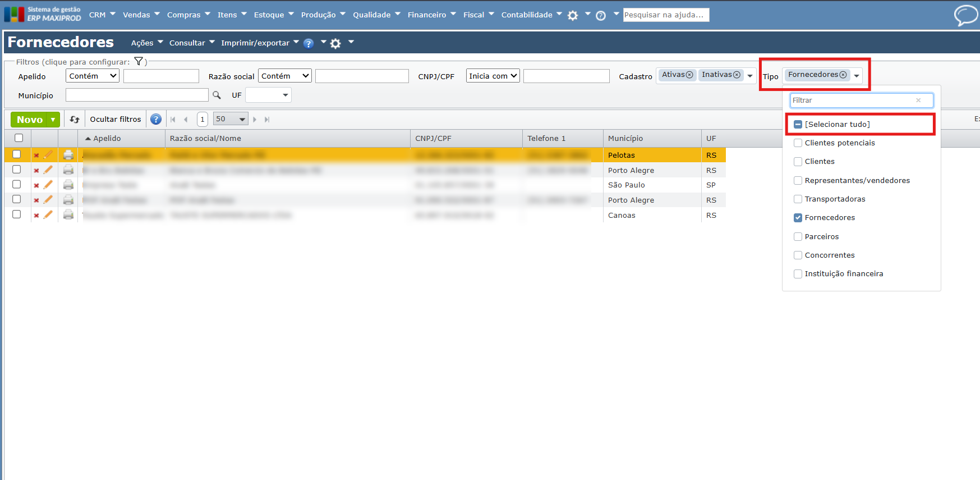
Task: Open the Contabilidade menu
Action: click(532, 15)
